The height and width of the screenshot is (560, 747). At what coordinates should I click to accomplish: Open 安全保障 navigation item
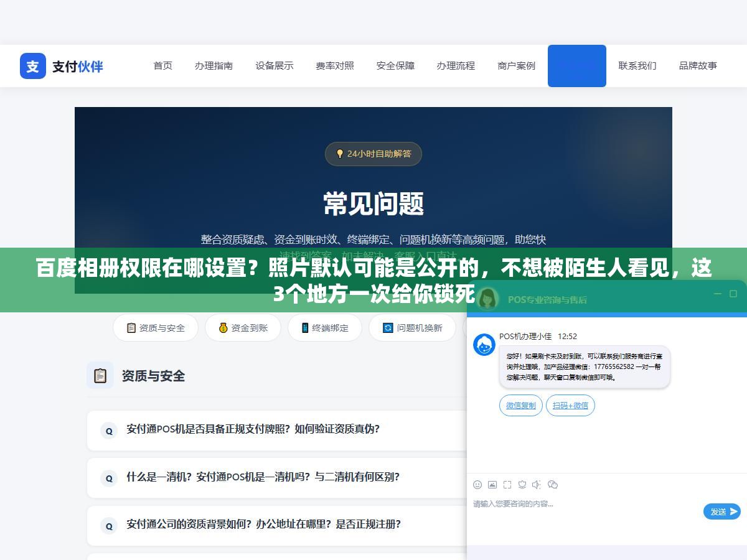[x=395, y=65]
